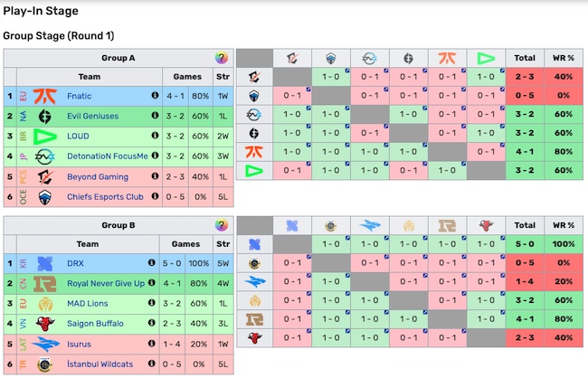Click the Isurus shark logo in Group B standings
Screen dimensions: 588x378
click(x=43, y=344)
